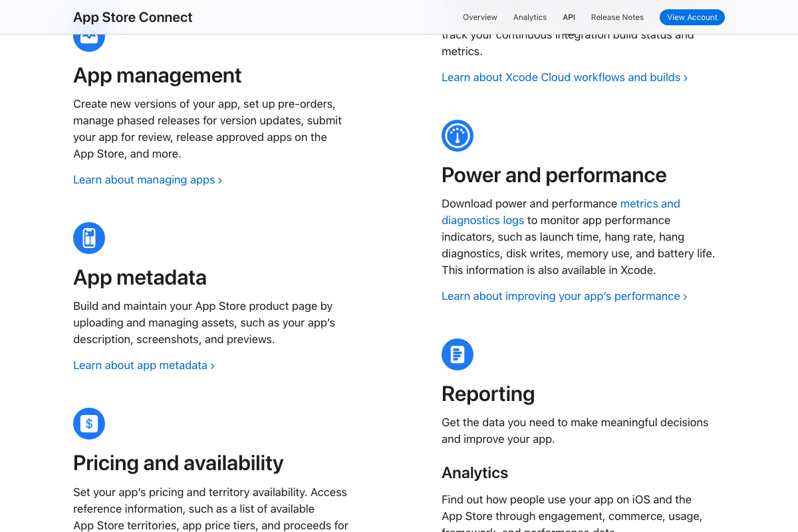Expand the performance link chevron arrow
The height and width of the screenshot is (532, 798).
pyautogui.click(x=685, y=296)
